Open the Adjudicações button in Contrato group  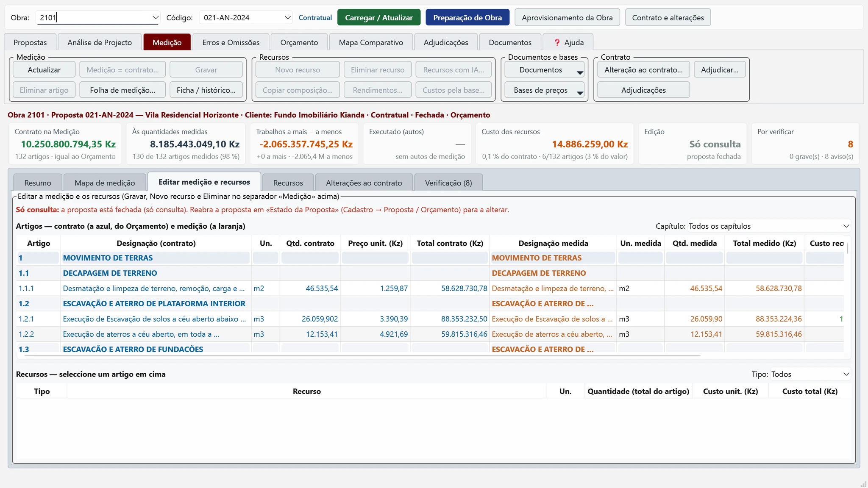643,90
